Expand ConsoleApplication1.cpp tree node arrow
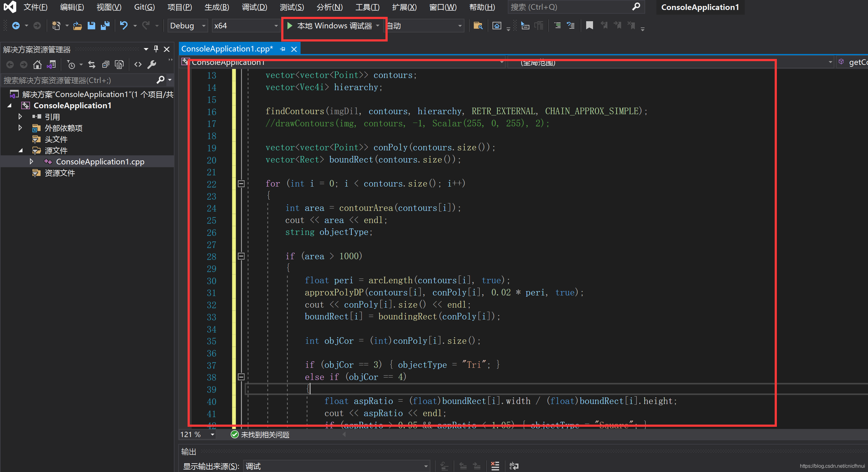The width and height of the screenshot is (868, 472). 31,161
